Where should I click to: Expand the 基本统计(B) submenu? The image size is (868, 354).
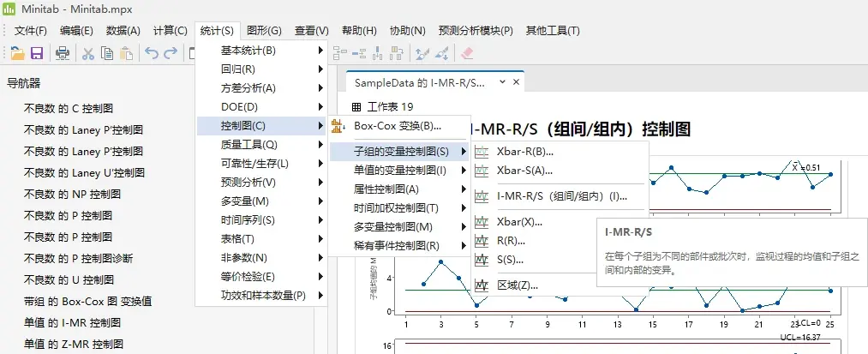(248, 51)
